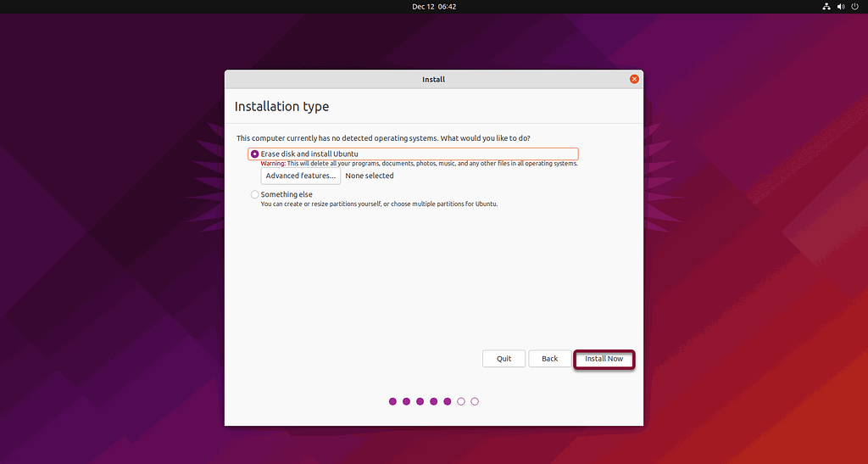Click the network status icon in top bar
This screenshot has width=868, height=464.
(x=826, y=7)
